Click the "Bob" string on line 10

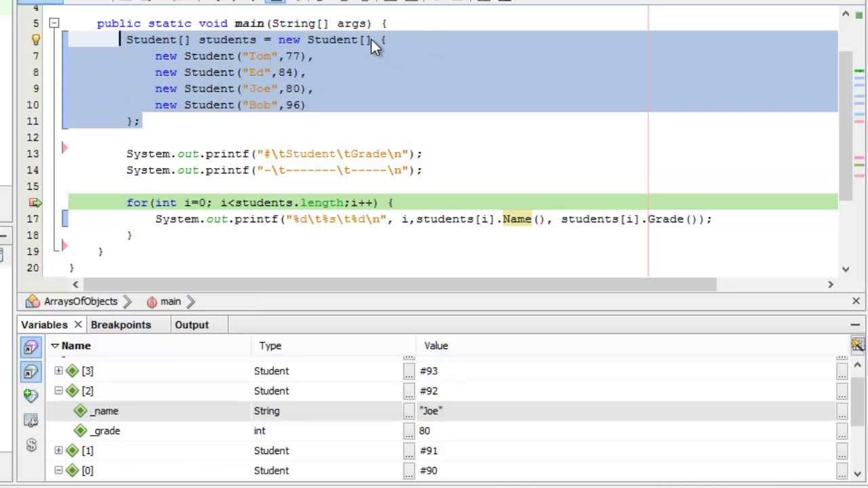(x=260, y=105)
